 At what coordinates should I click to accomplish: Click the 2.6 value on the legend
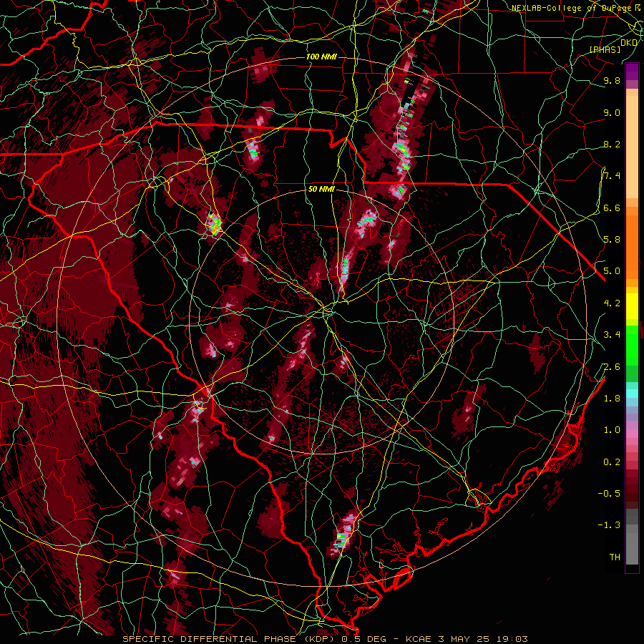tap(612, 367)
